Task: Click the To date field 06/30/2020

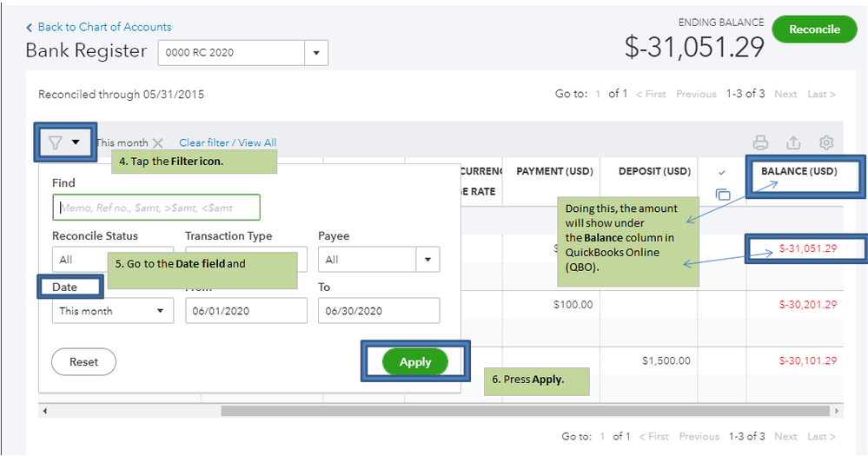Action: (378, 310)
